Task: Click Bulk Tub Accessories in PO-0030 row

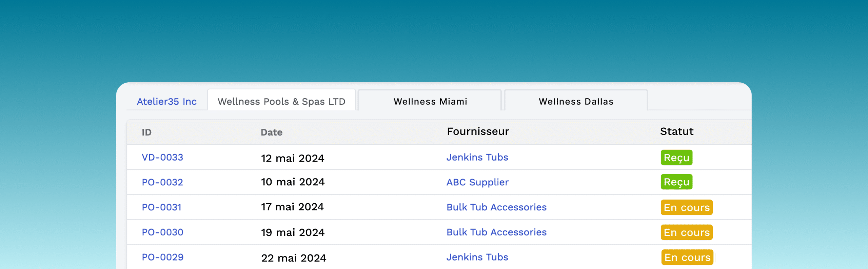Action: [496, 232]
